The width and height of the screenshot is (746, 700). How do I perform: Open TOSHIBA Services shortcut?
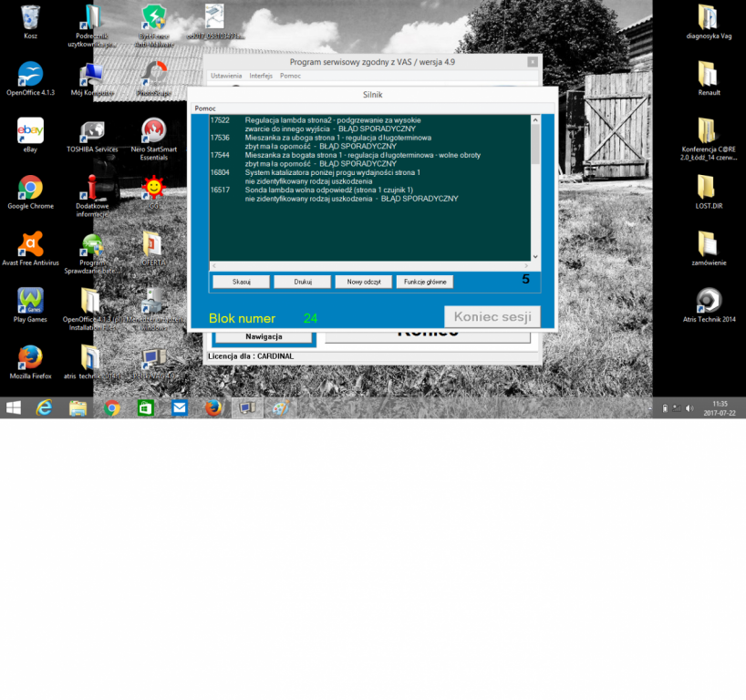pos(92,135)
